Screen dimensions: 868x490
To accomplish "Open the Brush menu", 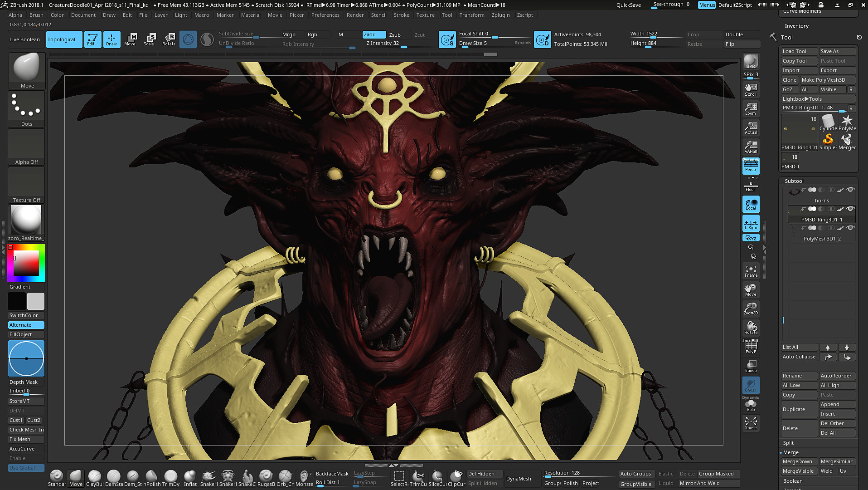I will tap(36, 15).
